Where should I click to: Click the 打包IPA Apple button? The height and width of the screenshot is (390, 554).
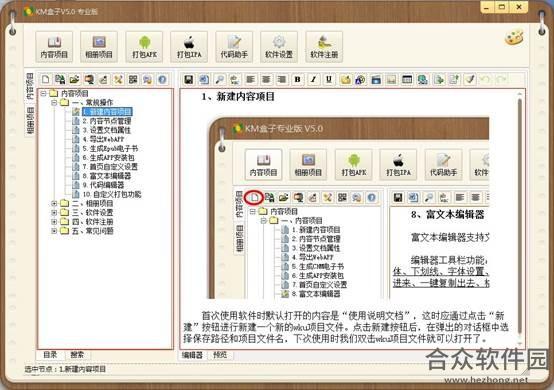(189, 47)
